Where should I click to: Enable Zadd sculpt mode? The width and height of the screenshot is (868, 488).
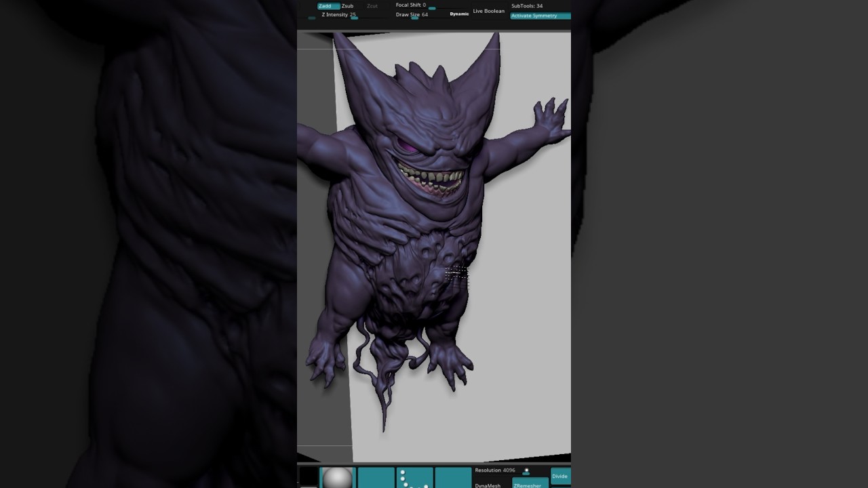pyautogui.click(x=328, y=6)
